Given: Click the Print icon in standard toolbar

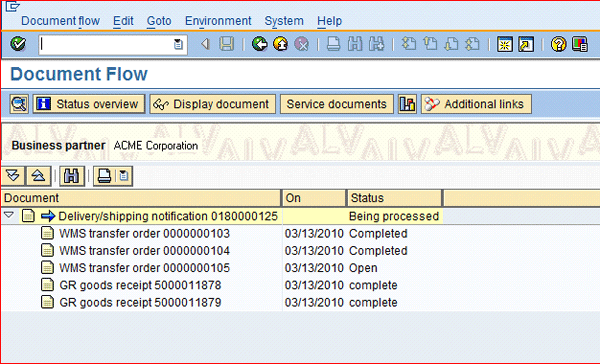Looking at the screenshot, I should (x=333, y=44).
